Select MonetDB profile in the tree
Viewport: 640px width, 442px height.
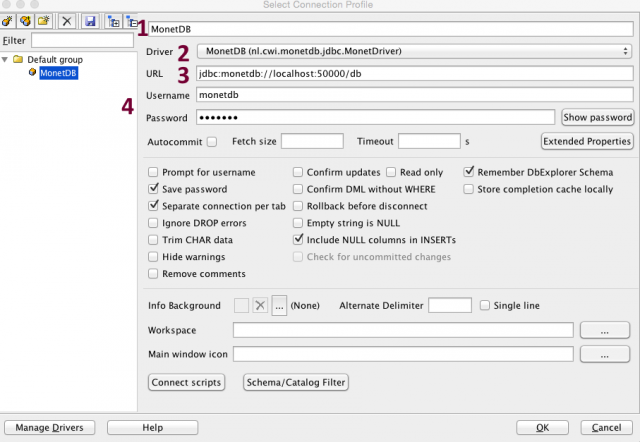pos(57,73)
